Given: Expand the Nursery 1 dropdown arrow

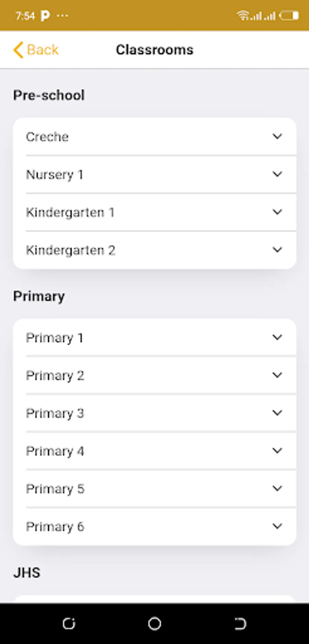Looking at the screenshot, I should [x=277, y=174].
